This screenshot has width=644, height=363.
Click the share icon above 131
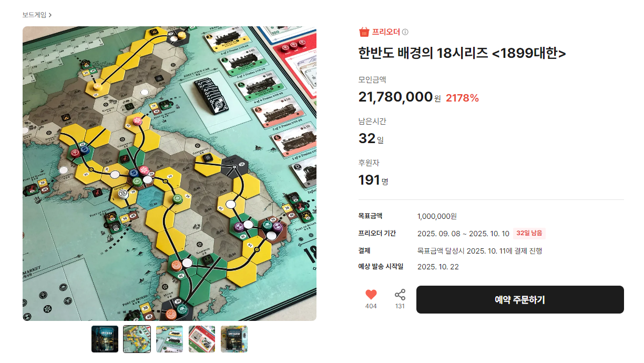(x=400, y=295)
